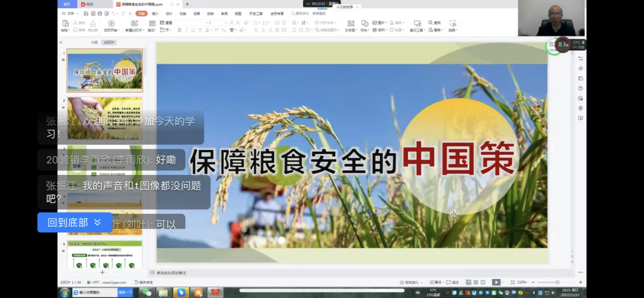Click the 回到底部 button
The width and height of the screenshot is (644, 298).
point(75,222)
